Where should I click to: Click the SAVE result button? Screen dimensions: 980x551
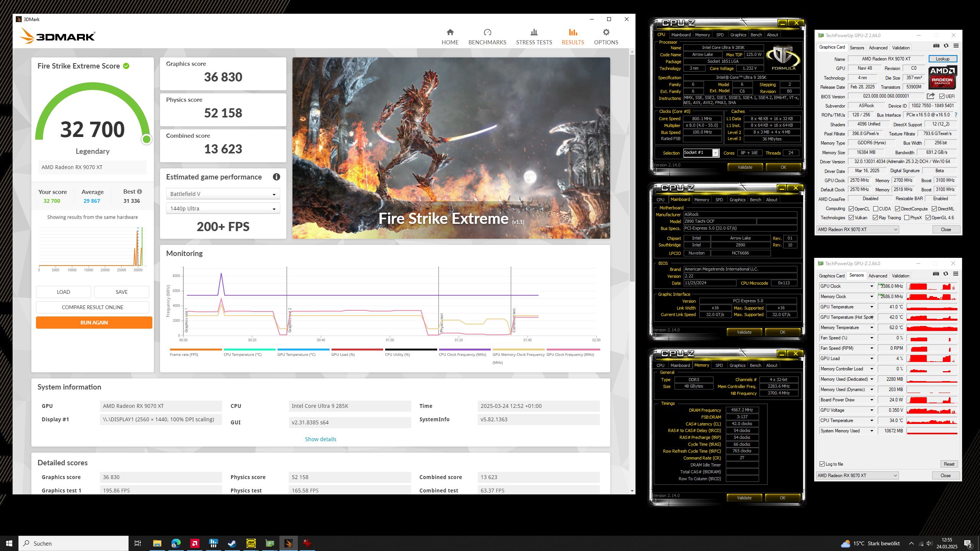click(122, 292)
